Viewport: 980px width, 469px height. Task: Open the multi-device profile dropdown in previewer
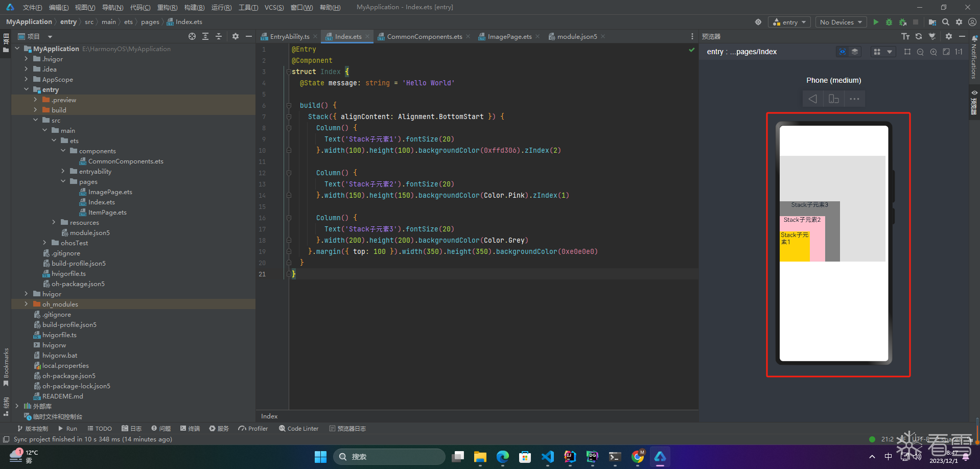pos(883,52)
